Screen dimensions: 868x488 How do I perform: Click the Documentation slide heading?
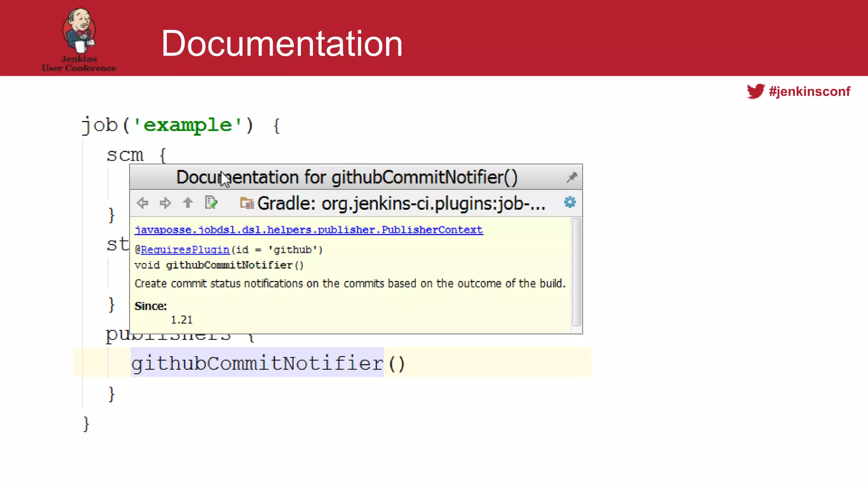coord(282,43)
